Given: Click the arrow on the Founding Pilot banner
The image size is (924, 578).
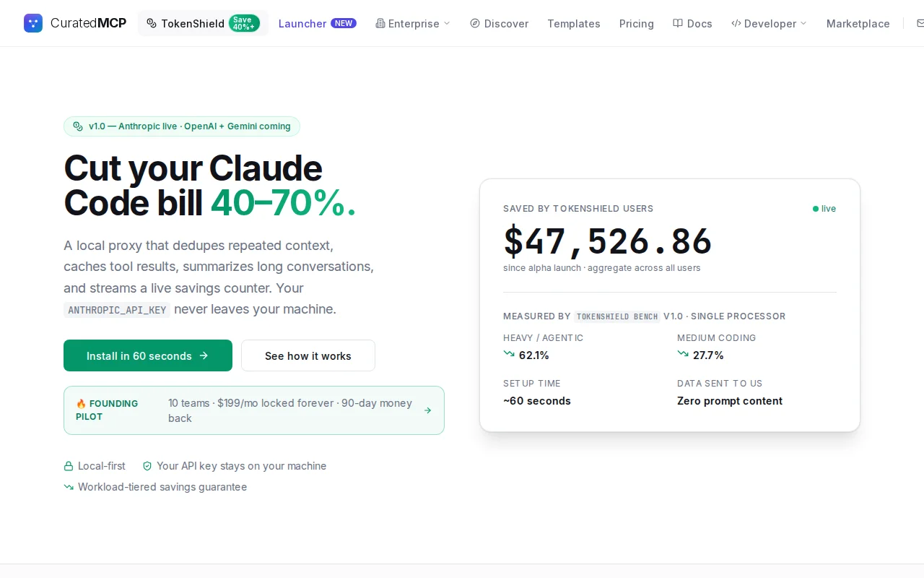Looking at the screenshot, I should tap(427, 410).
